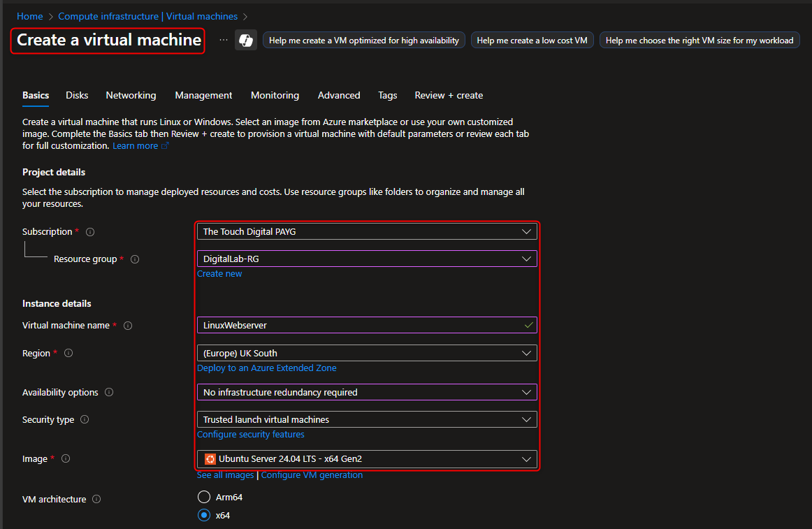
Task: Open the Subscription dropdown
Action: pyautogui.click(x=367, y=231)
